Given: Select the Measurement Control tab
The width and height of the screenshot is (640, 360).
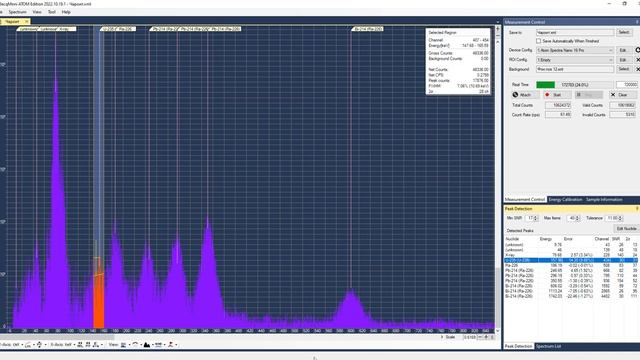Looking at the screenshot, I should (525, 200).
